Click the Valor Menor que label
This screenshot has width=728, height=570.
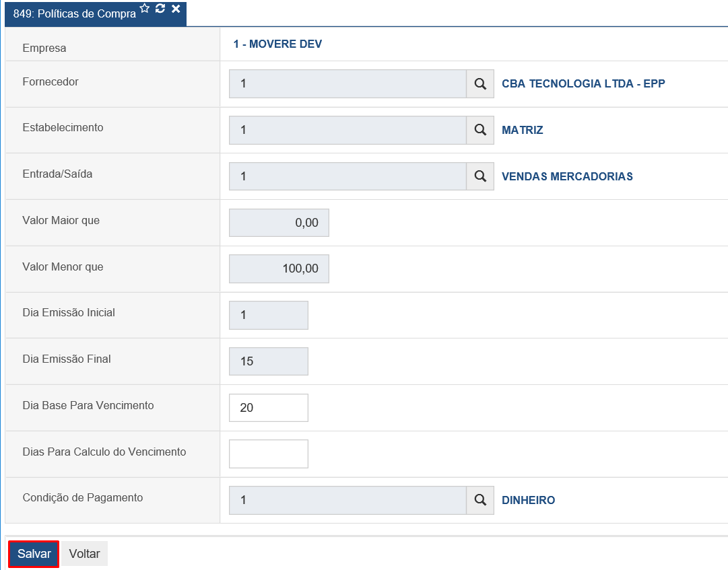click(63, 266)
